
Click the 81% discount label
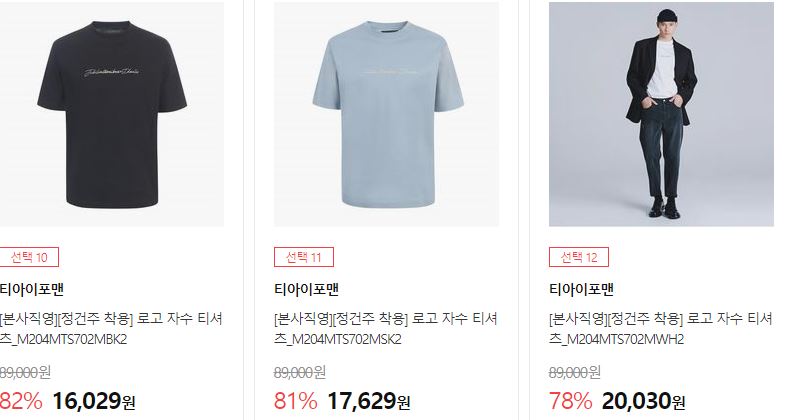tap(296, 401)
